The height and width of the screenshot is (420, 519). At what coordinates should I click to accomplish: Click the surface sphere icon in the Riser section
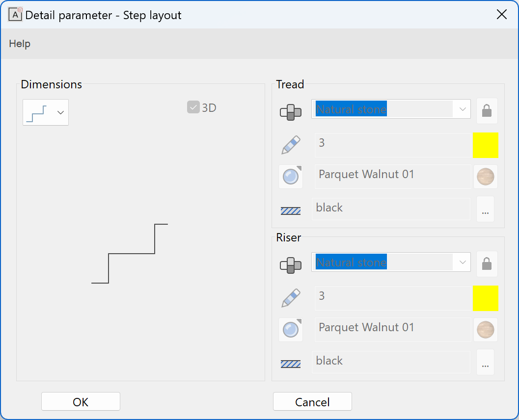click(292, 330)
